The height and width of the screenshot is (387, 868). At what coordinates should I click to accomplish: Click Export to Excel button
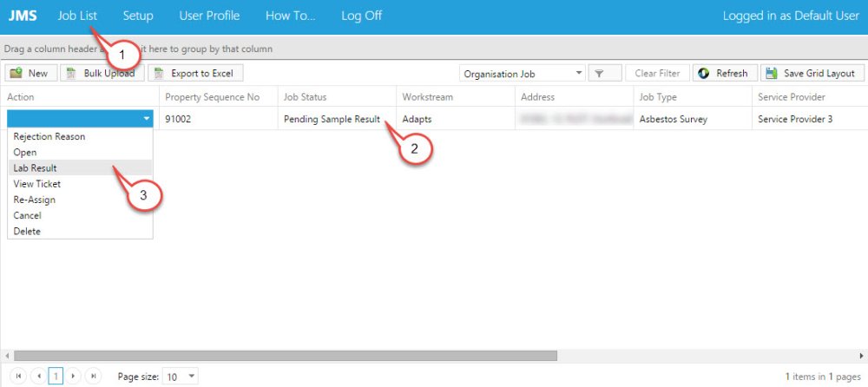[x=195, y=73]
